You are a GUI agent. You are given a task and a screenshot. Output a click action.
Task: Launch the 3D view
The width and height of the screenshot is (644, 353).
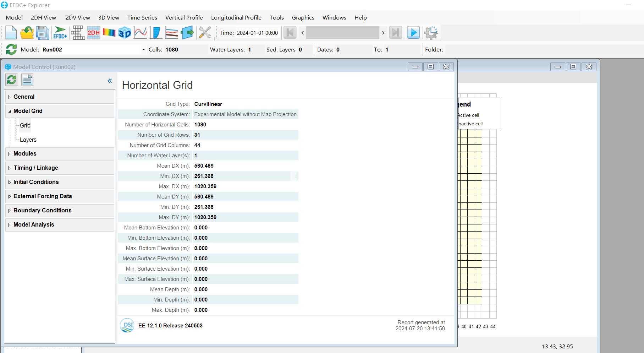(125, 33)
